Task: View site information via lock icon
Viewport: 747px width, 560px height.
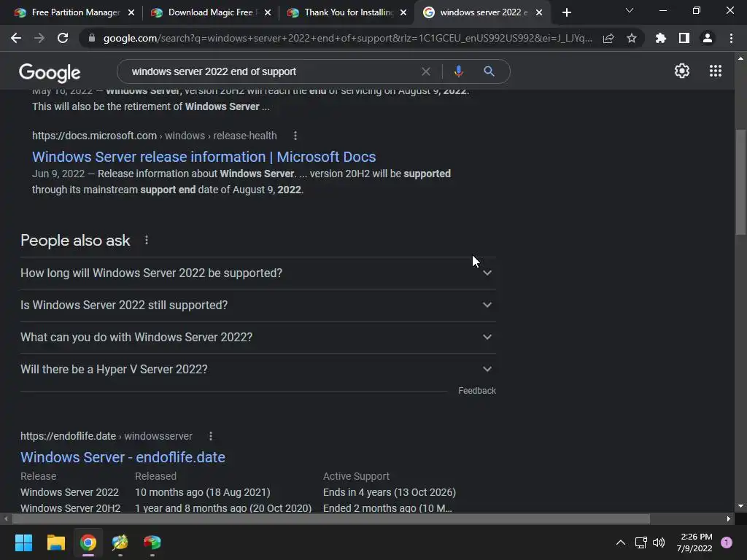Action: (92, 38)
